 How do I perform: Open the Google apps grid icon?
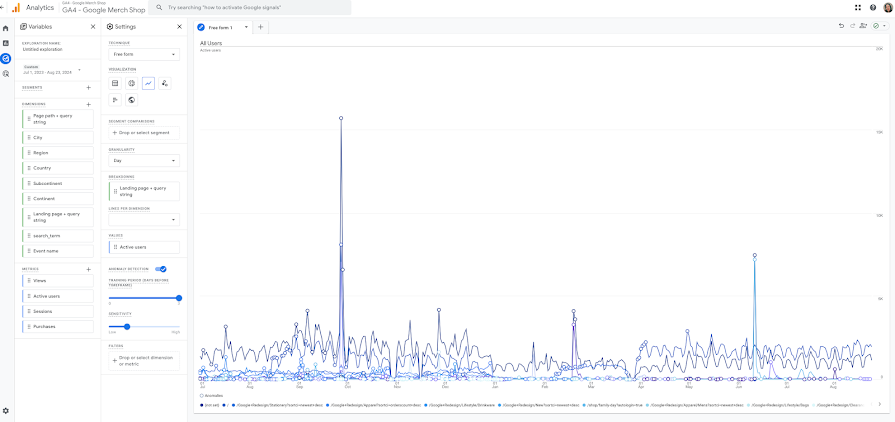(858, 7)
